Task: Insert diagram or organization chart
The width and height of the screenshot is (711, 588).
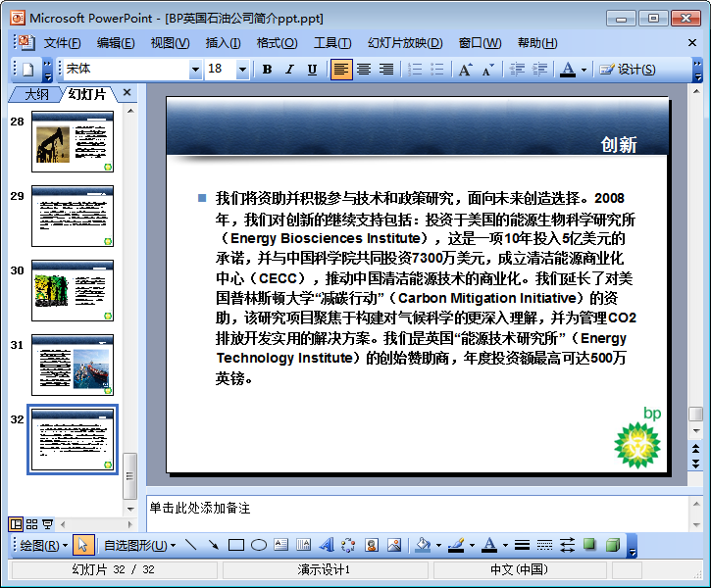Action: click(x=348, y=545)
